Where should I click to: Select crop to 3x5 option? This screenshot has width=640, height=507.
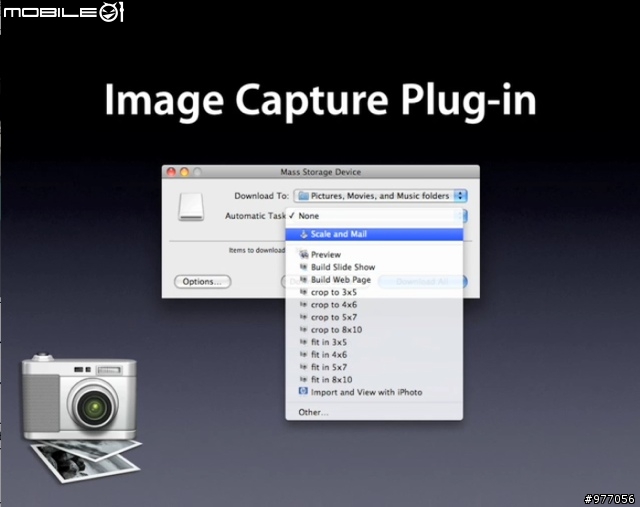coord(374,292)
